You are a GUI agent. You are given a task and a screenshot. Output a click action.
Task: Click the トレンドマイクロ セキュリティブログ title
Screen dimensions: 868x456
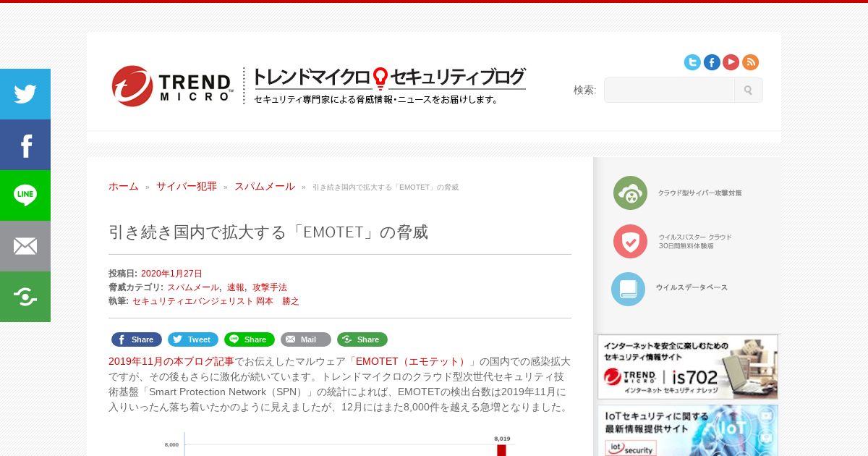(x=389, y=77)
